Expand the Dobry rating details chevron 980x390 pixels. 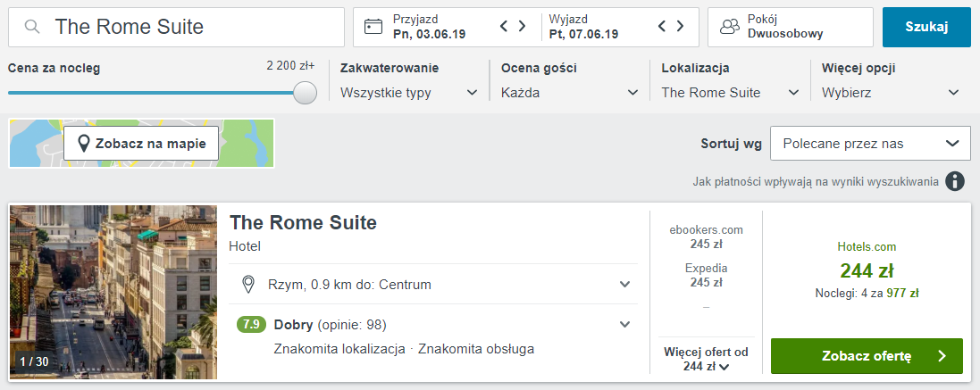pyautogui.click(x=624, y=325)
